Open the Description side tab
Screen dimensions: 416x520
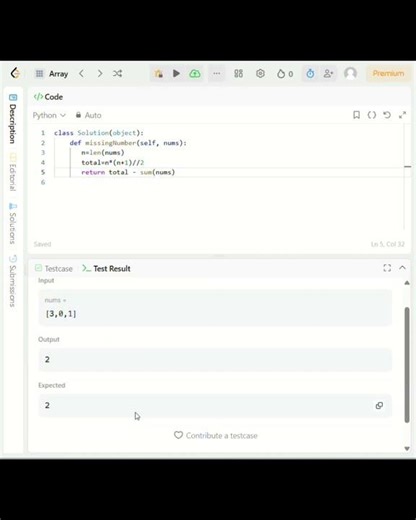tap(13, 119)
